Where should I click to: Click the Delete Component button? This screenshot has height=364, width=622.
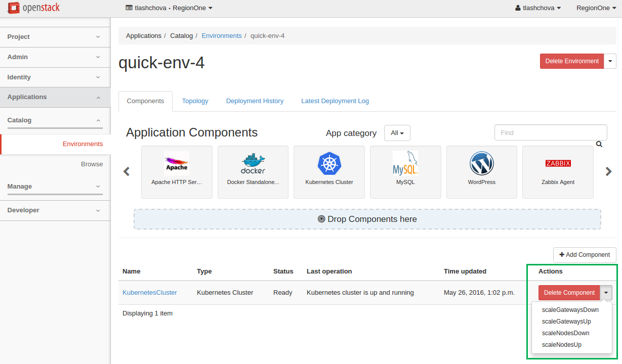pos(569,293)
